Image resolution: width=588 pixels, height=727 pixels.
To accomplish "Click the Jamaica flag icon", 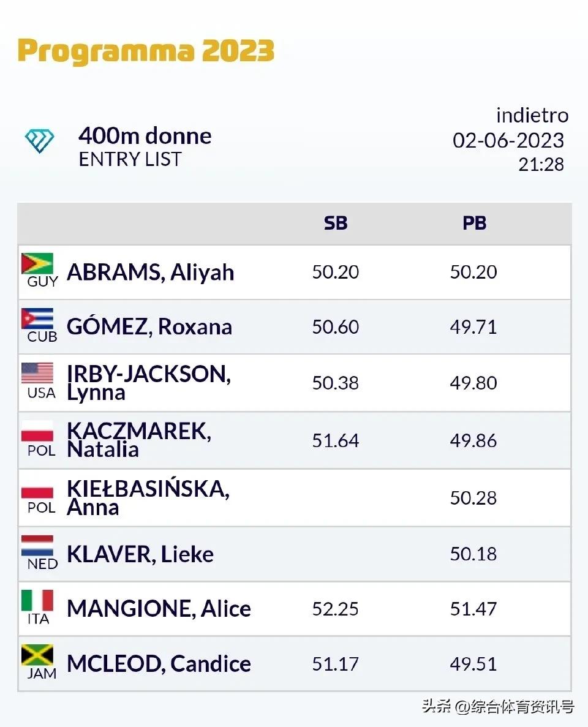I will (37, 655).
